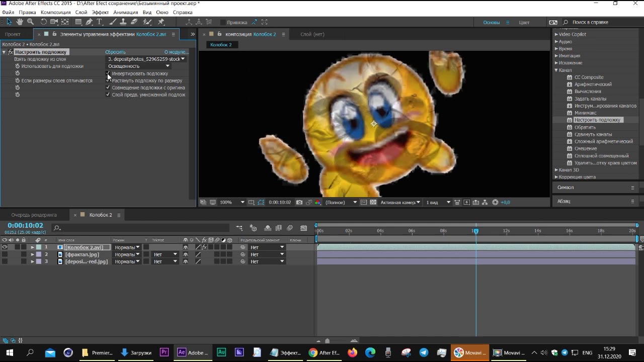This screenshot has width=644, height=362.
Task: Toggle the fx switch of Настроить подложку effect
Action: click(x=11, y=52)
